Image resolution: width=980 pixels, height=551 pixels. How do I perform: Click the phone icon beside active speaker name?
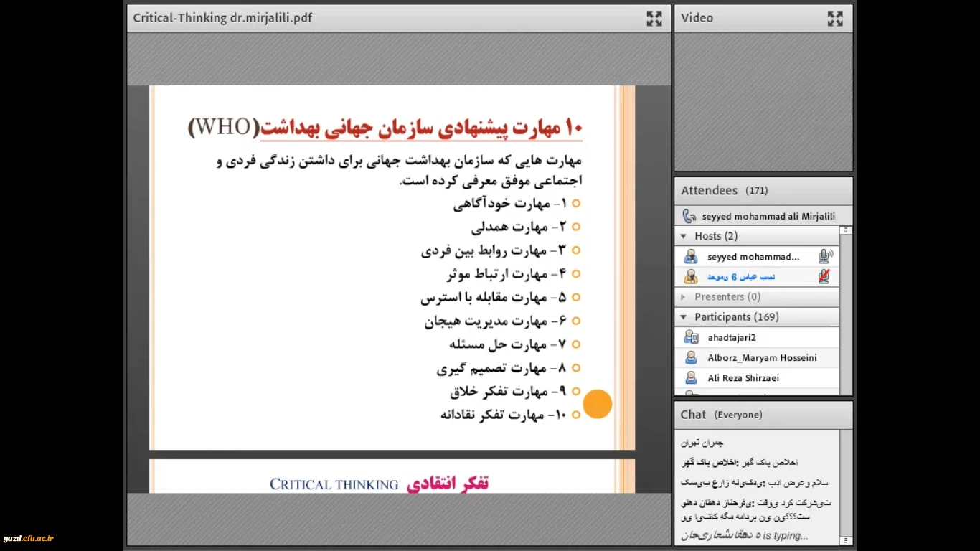coord(689,216)
